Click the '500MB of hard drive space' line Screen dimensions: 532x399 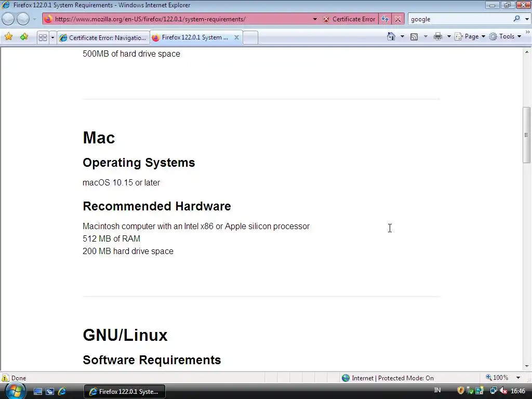point(131,54)
